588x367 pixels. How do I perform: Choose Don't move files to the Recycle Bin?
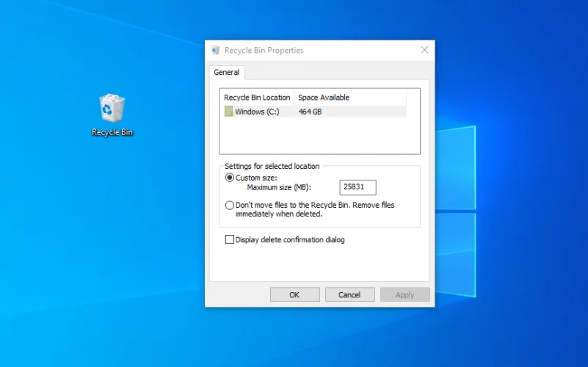tap(230, 206)
